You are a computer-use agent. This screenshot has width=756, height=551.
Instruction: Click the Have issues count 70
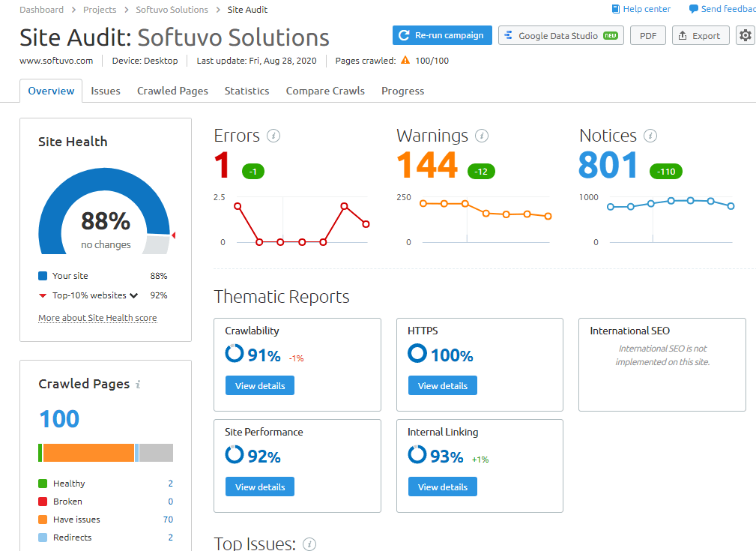(168, 520)
